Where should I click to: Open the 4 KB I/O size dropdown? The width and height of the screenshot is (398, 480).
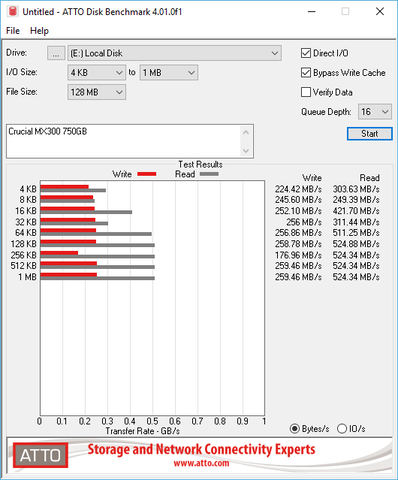pyautogui.click(x=96, y=73)
